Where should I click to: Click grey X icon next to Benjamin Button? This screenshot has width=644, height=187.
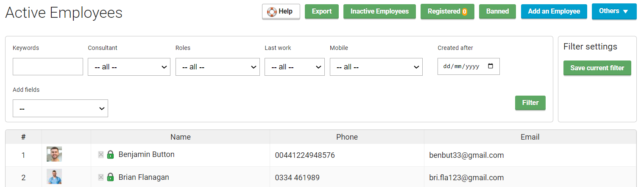[x=101, y=155]
